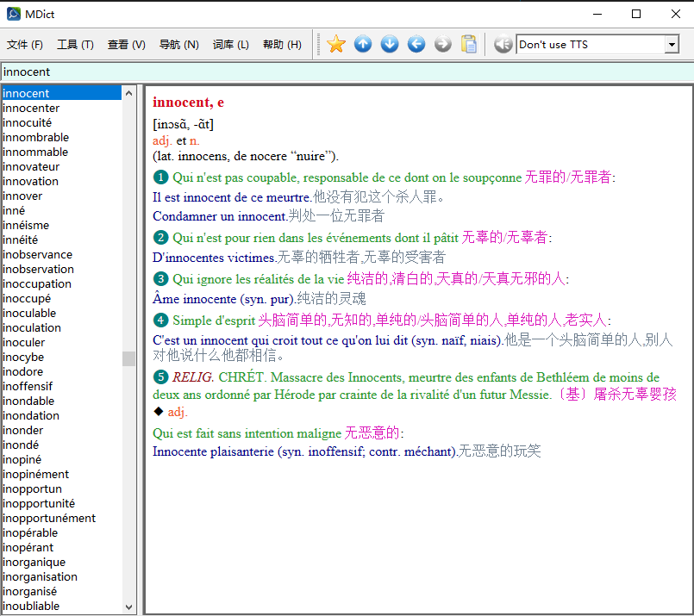Open the 词库 (L) menu
The image size is (694, 616).
pos(230,45)
